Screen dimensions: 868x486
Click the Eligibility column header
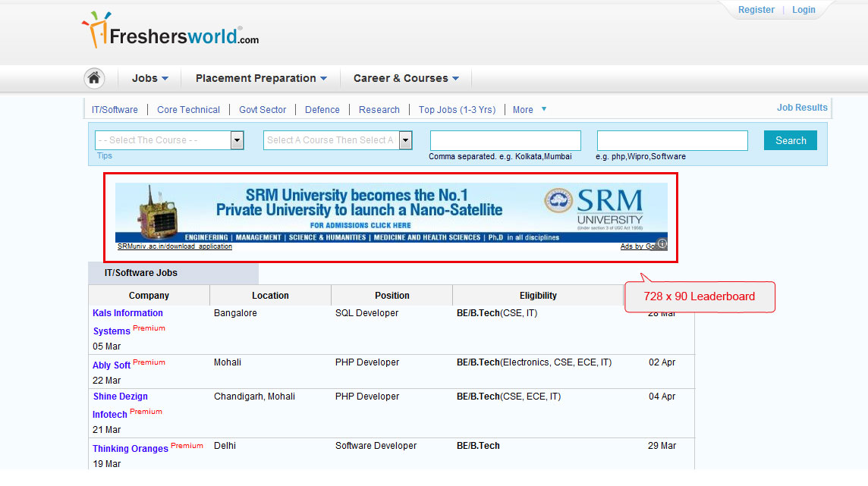click(x=538, y=296)
